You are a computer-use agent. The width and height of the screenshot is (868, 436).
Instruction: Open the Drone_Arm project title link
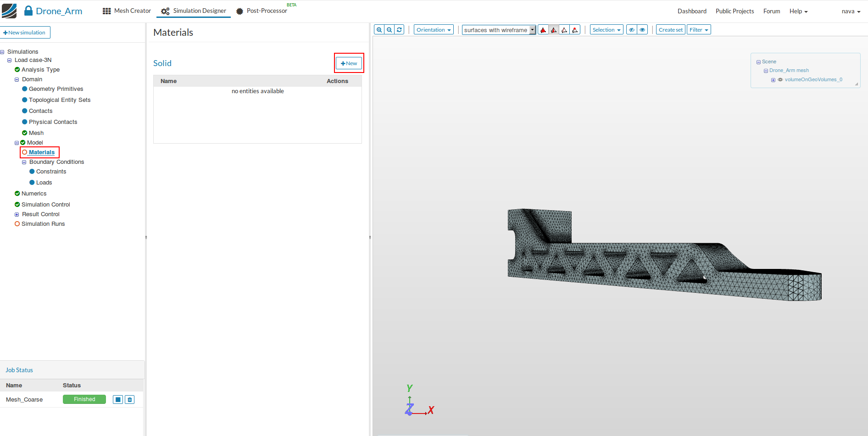coord(59,11)
